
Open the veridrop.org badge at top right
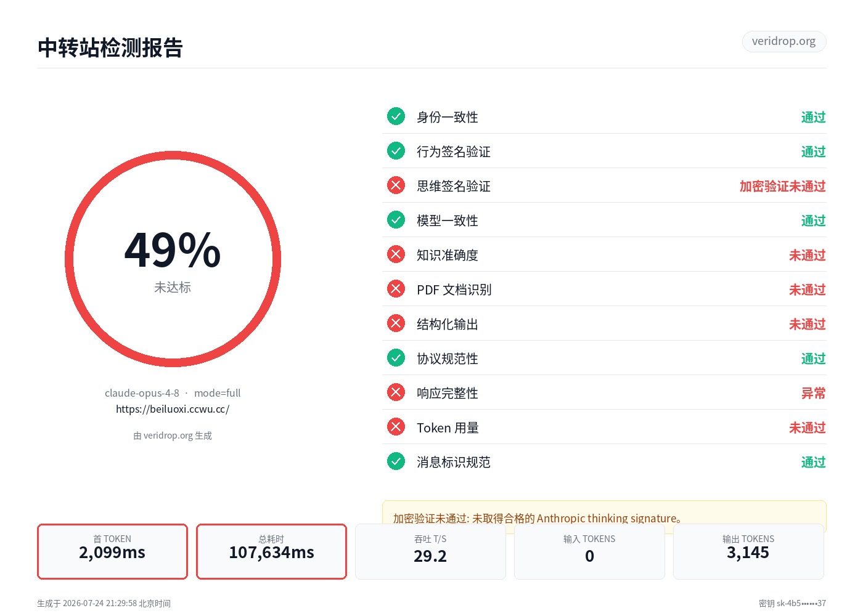[783, 41]
